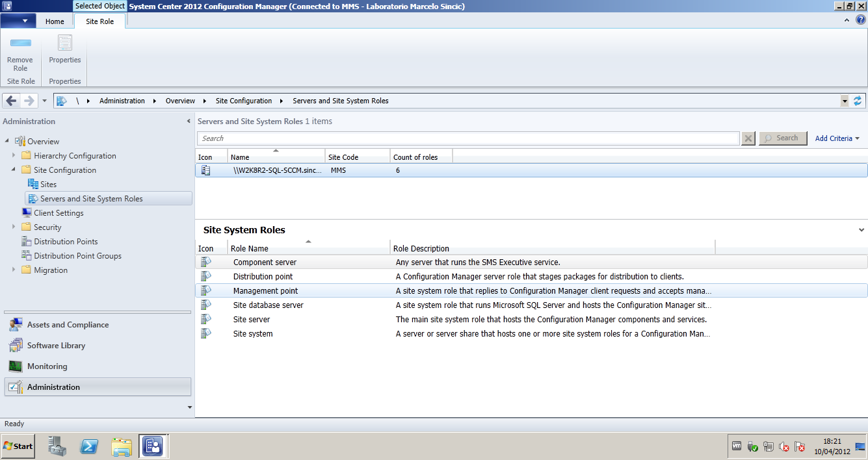Sort by the Site Code column header
Image resolution: width=868 pixels, height=460 pixels.
[x=358, y=157]
